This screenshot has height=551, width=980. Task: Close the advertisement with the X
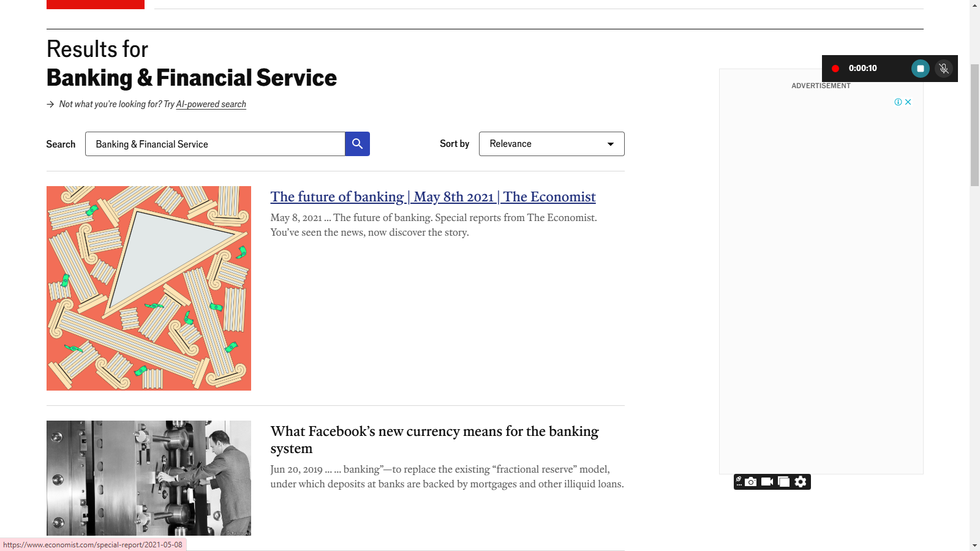point(908,102)
